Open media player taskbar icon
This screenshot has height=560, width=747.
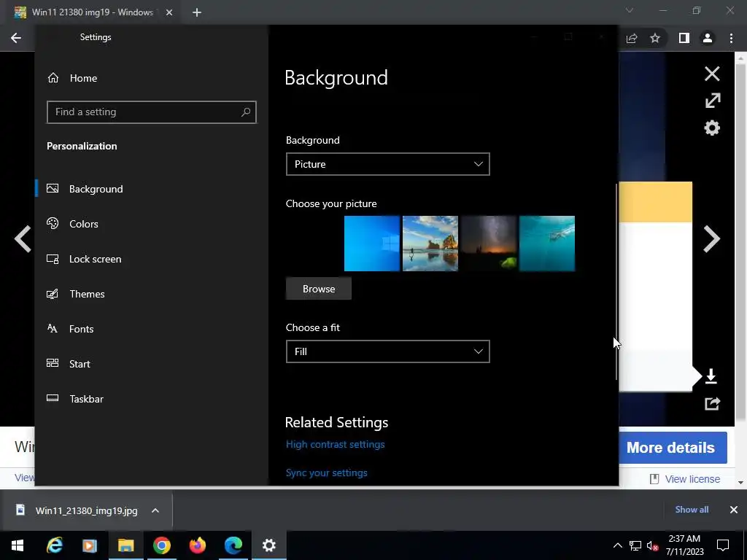[90, 545]
